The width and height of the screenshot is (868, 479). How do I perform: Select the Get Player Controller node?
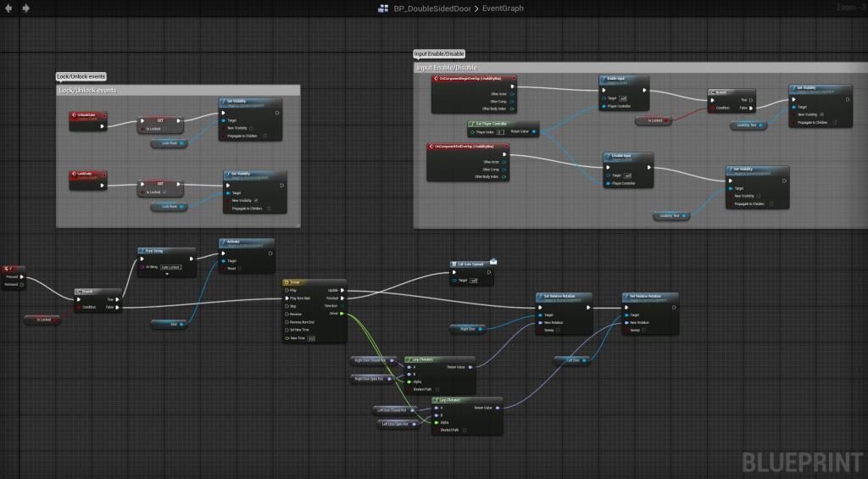tap(492, 124)
